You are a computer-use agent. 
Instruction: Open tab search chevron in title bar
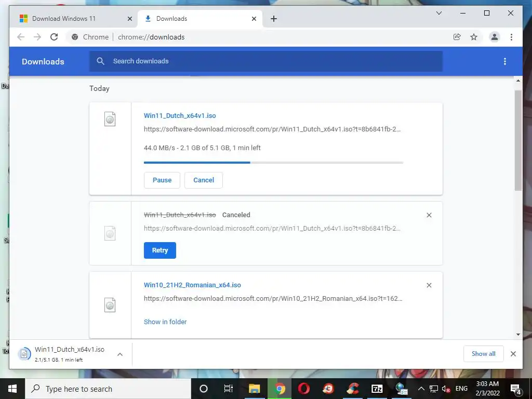pos(438,13)
